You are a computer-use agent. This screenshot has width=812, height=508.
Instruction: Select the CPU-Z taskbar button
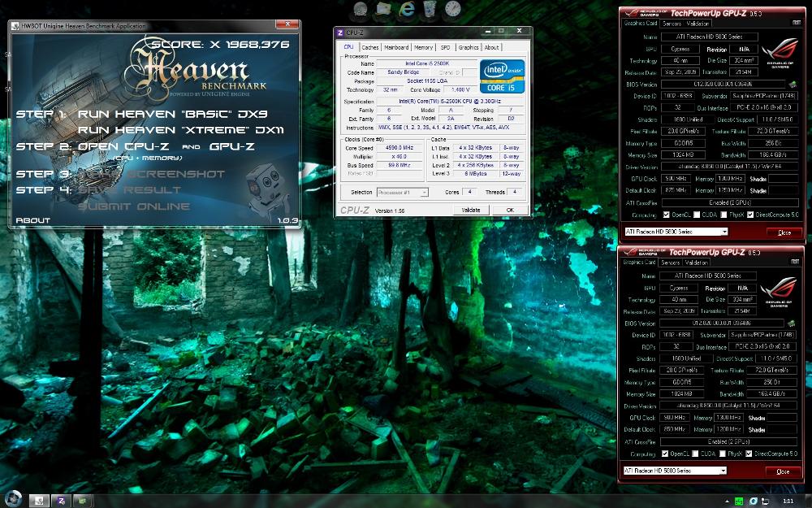(61, 500)
